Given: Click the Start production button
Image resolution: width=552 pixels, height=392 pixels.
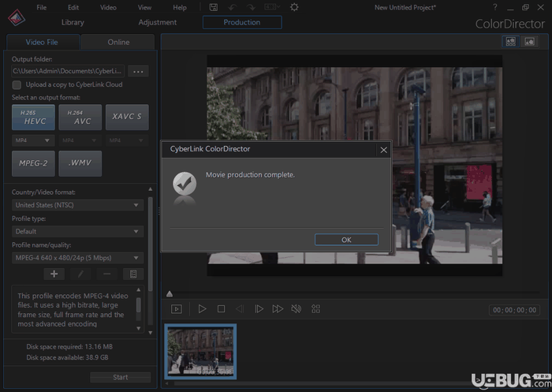Looking at the screenshot, I should tap(121, 377).
